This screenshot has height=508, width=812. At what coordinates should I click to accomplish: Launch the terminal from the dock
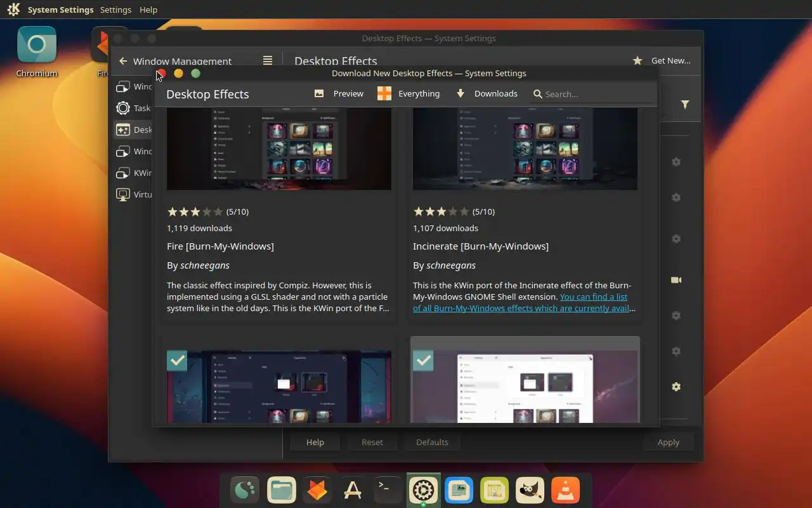[x=388, y=490]
